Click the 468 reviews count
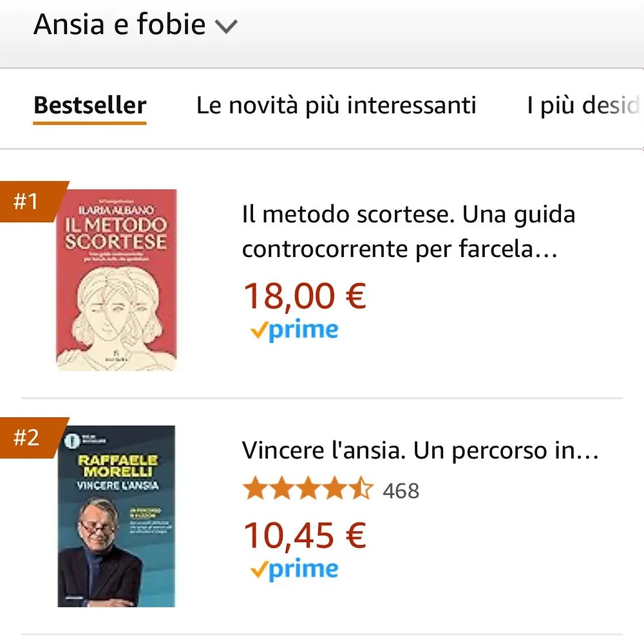Viewport: 644px width, 644px height. [401, 490]
